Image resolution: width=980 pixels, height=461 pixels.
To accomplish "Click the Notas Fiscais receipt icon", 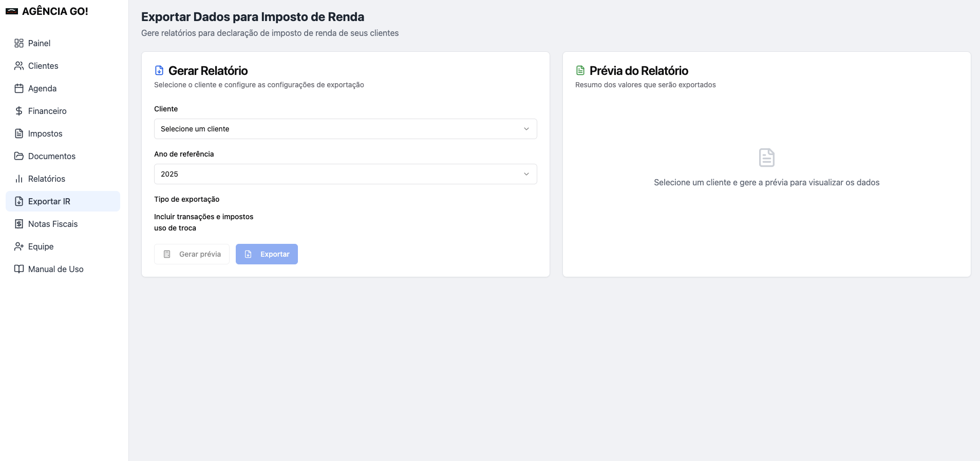I will (19, 224).
